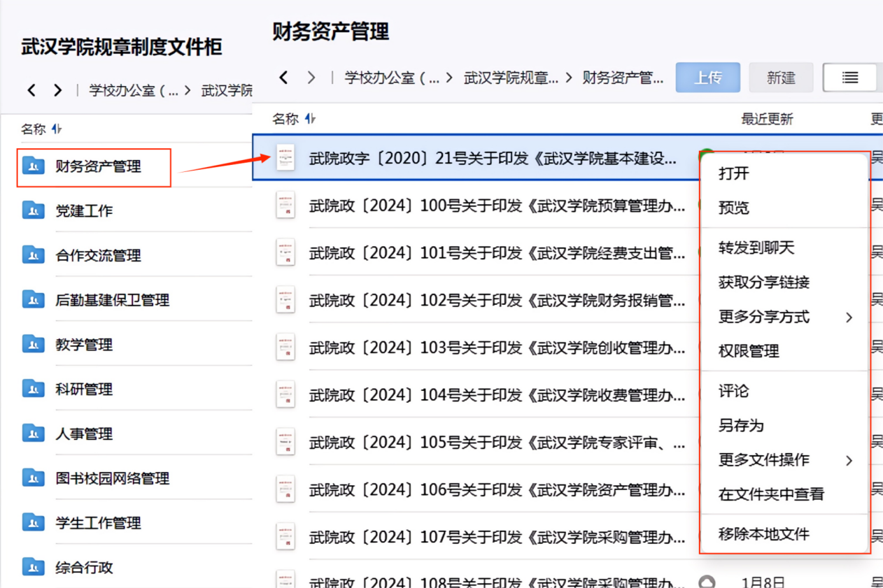
Task: Click sort icon beside 名称 in file list
Action: point(310,119)
